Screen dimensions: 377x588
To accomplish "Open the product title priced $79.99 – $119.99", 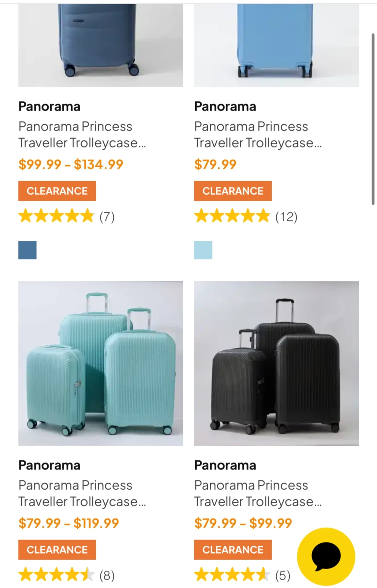I will coord(82,493).
